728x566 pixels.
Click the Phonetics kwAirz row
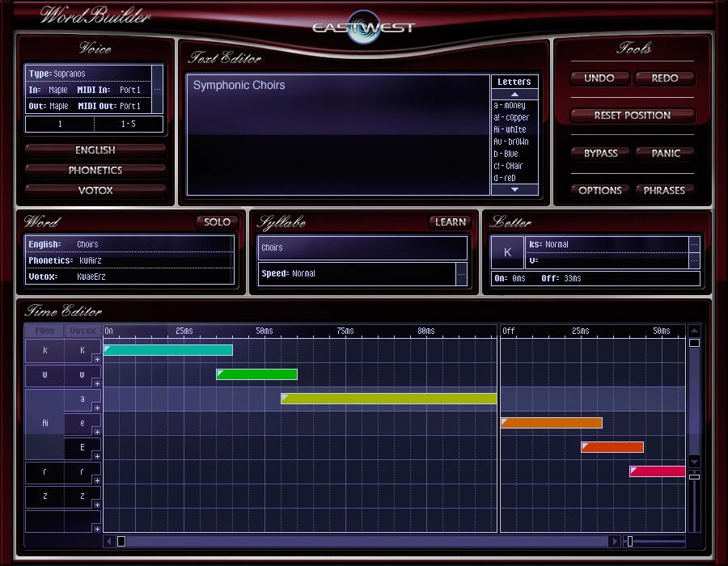click(x=129, y=260)
